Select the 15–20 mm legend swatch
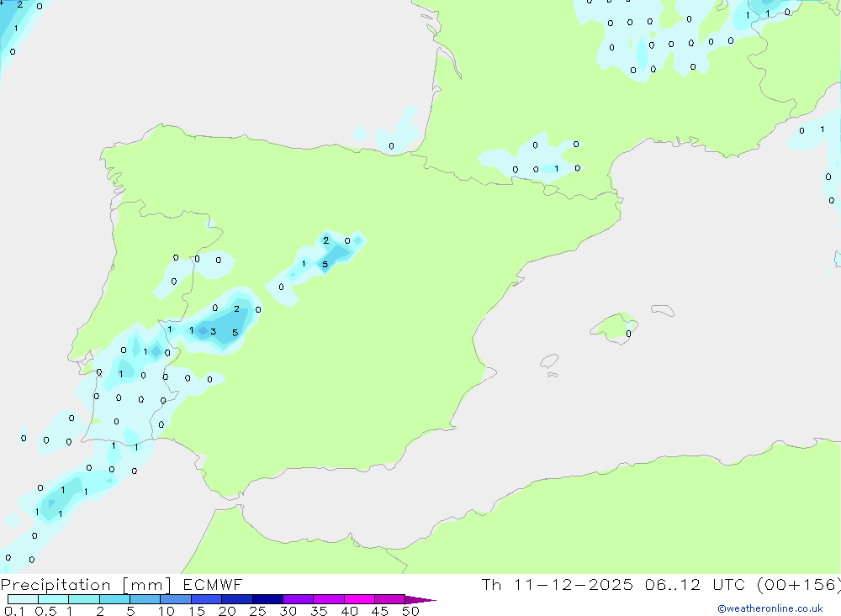 [x=207, y=599]
